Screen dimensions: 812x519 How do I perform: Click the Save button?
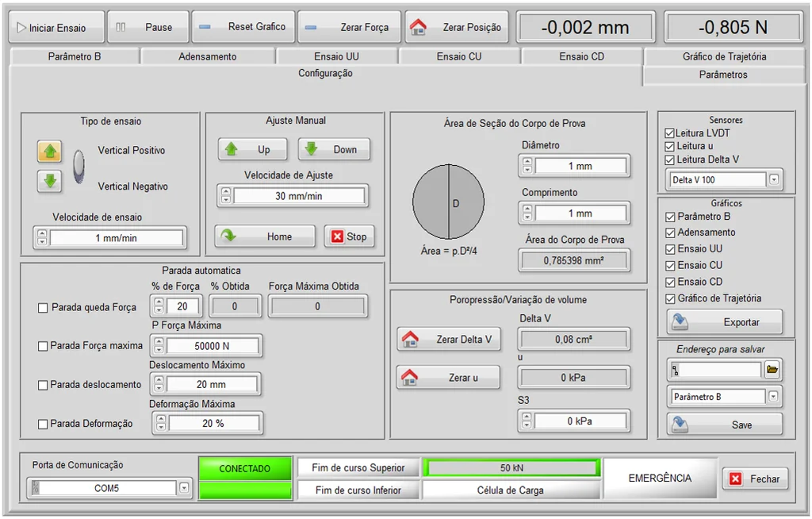(724, 425)
